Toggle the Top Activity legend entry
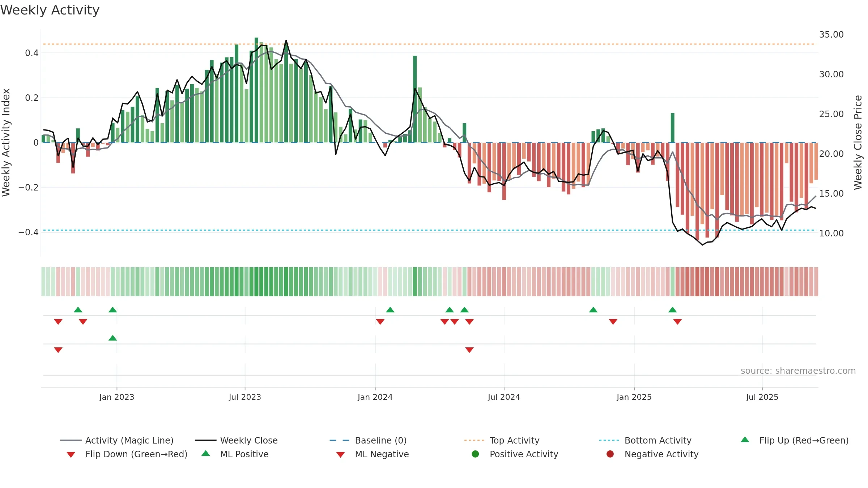 click(x=502, y=440)
